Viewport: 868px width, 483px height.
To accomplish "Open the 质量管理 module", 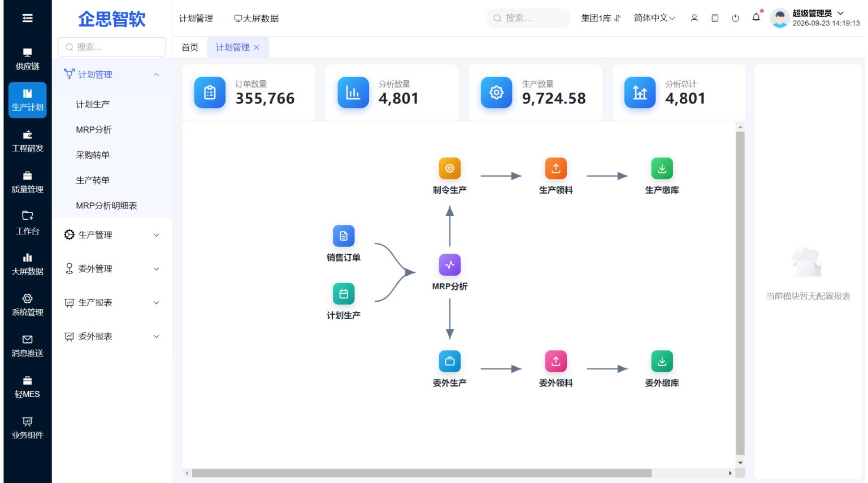I will (27, 182).
